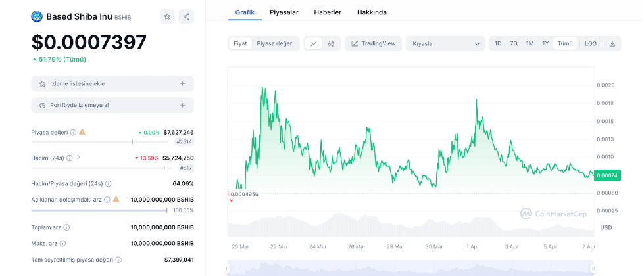The image size is (644, 276).
Task: Click the TradingView button
Action: tap(373, 44)
